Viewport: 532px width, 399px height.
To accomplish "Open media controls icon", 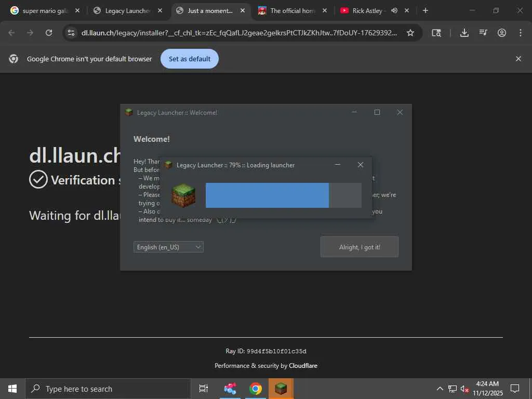I will point(483,33).
